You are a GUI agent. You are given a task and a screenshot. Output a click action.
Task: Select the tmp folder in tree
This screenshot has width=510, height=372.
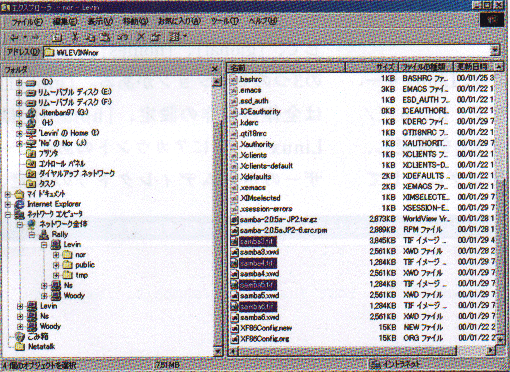coord(82,275)
